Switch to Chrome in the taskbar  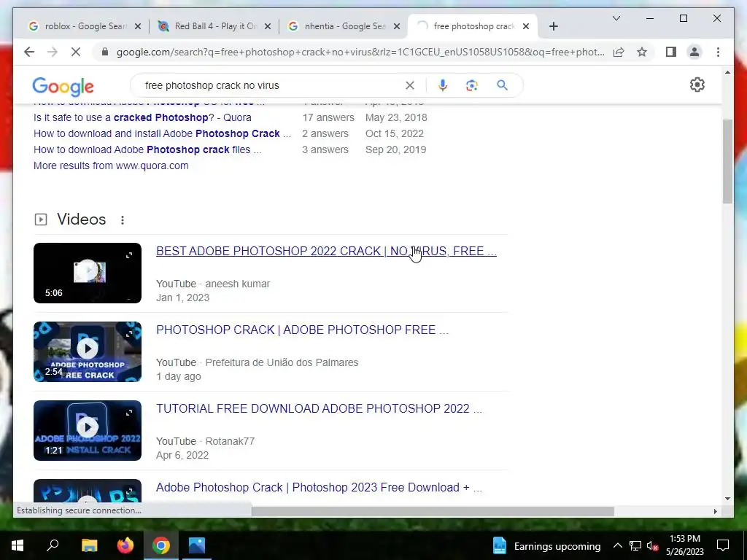161,545
